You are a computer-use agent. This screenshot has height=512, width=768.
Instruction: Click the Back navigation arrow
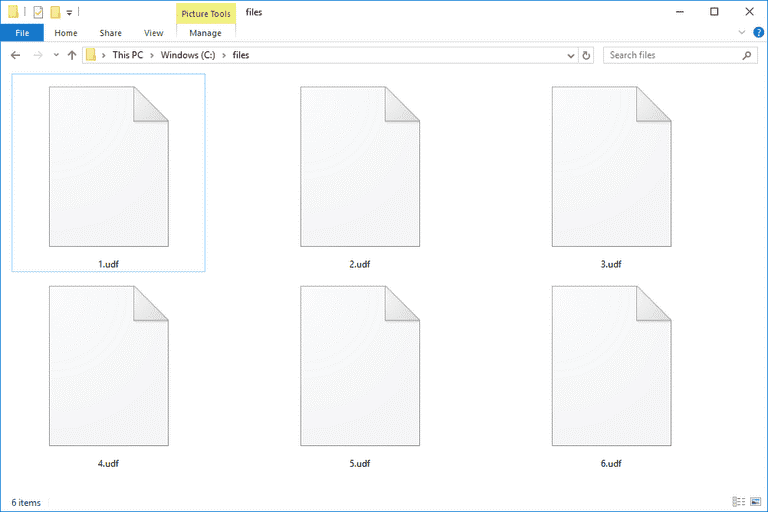(x=15, y=56)
